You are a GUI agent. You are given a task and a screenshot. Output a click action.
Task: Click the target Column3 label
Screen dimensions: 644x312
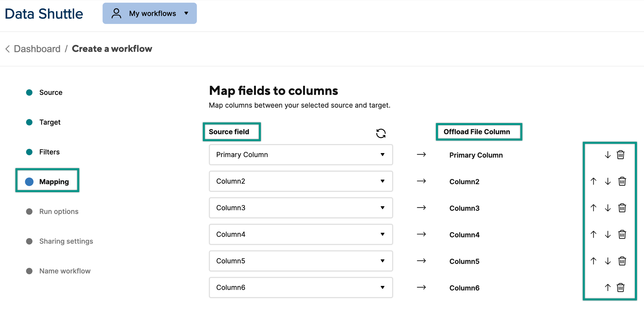(x=464, y=208)
